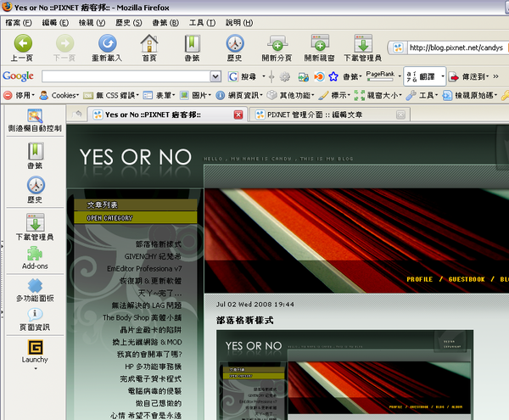The height and width of the screenshot is (420, 509).
Task: Open the 網頁資訊 information dropdown
Action: pos(239,95)
